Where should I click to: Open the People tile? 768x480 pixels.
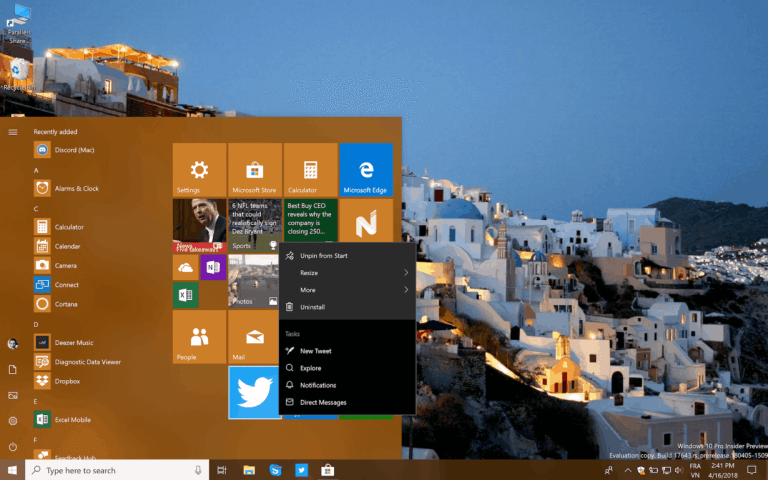(199, 337)
